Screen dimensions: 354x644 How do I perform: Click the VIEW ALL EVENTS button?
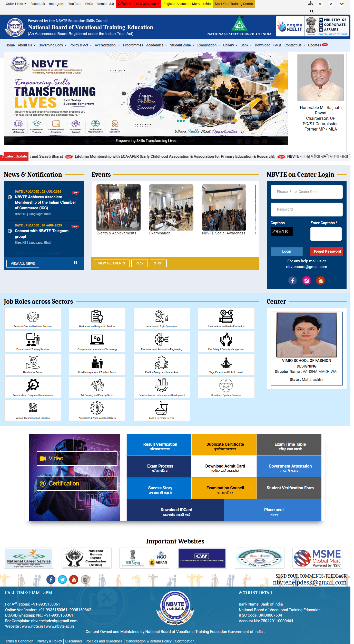click(112, 263)
